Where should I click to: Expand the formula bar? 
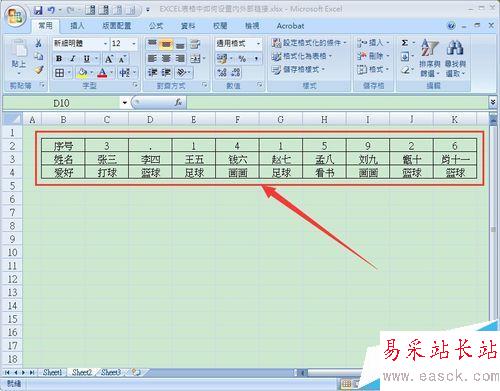click(x=493, y=102)
